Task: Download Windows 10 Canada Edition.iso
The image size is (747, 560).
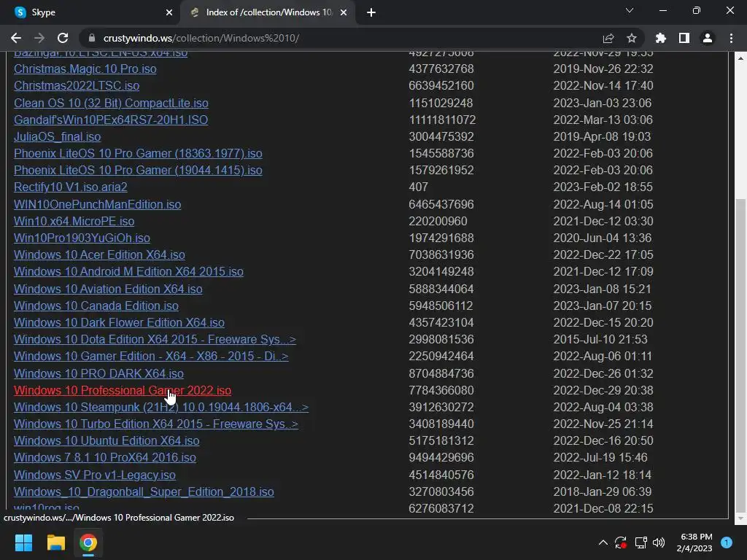Action: coord(96,306)
